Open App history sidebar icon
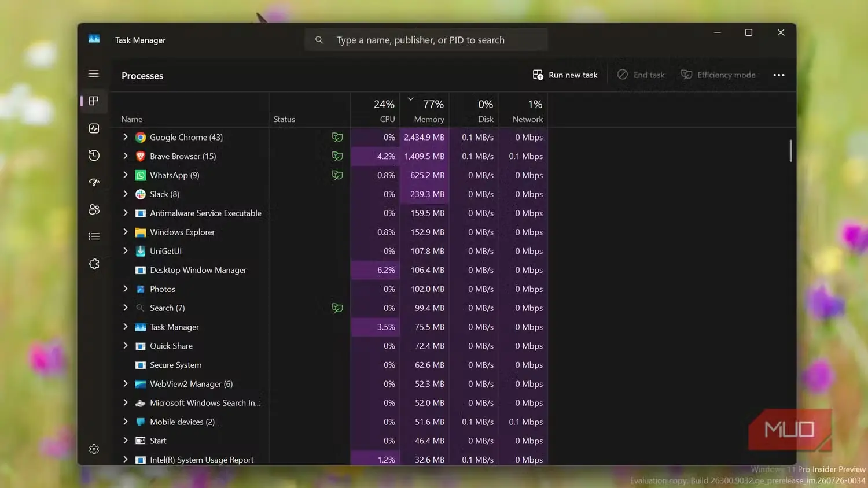868x488 pixels. click(94, 156)
